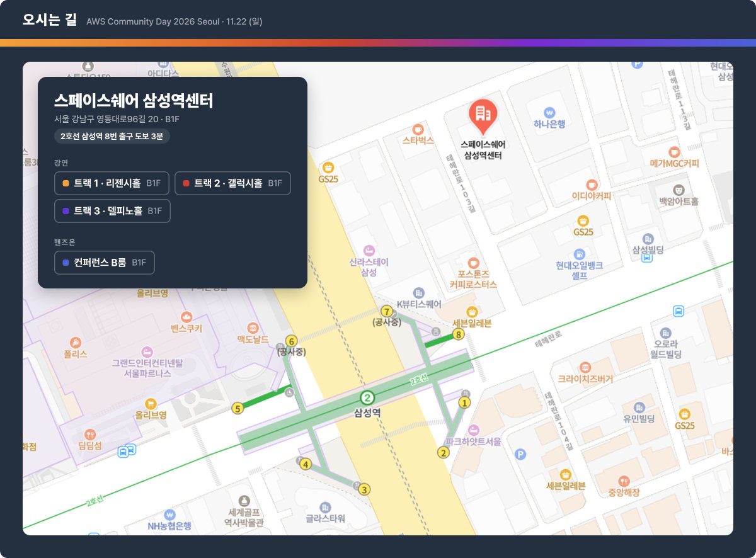Click the 파크하얏트서울 hotel icon
The image size is (756, 558).
tap(474, 430)
